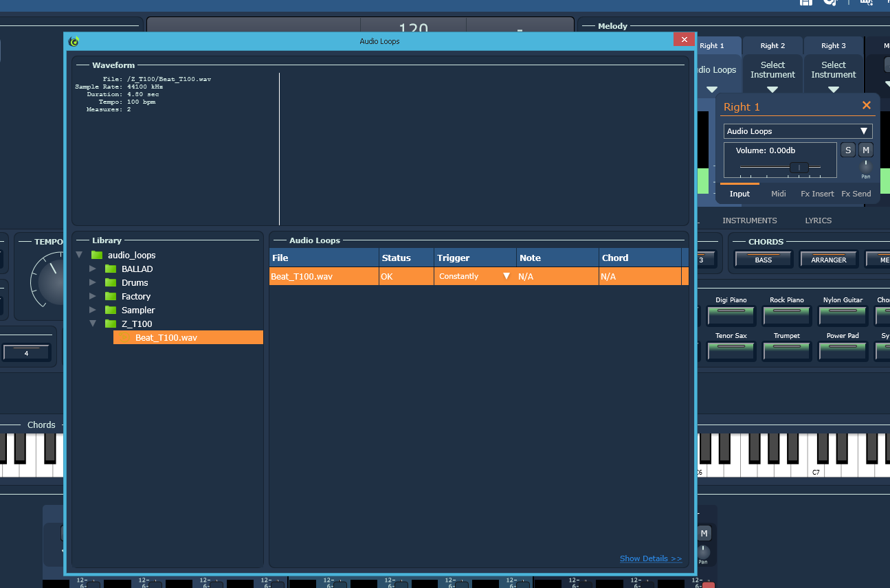Click the Factory folder icon
The image size is (890, 588).
[x=111, y=296]
